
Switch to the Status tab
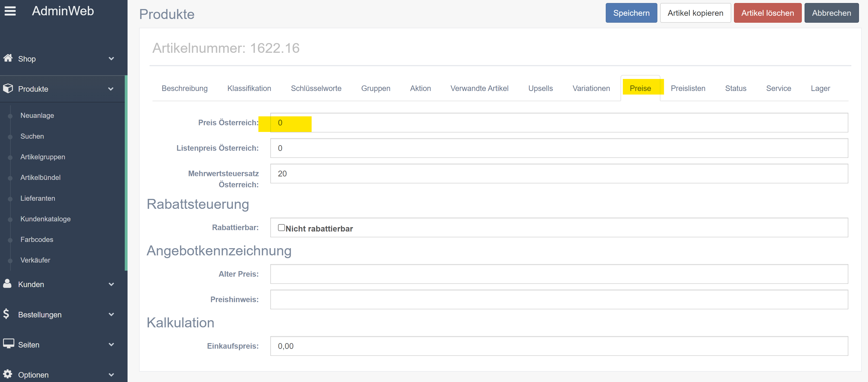[736, 88]
